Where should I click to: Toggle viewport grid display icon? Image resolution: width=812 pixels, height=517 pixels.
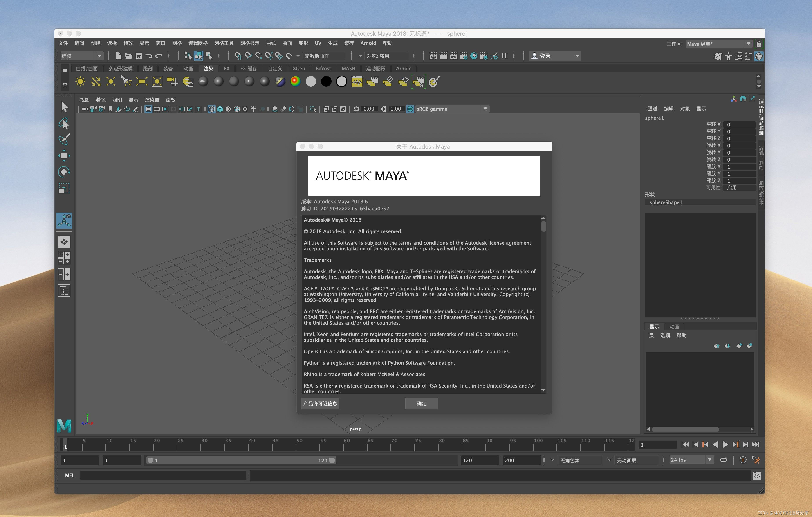point(148,109)
